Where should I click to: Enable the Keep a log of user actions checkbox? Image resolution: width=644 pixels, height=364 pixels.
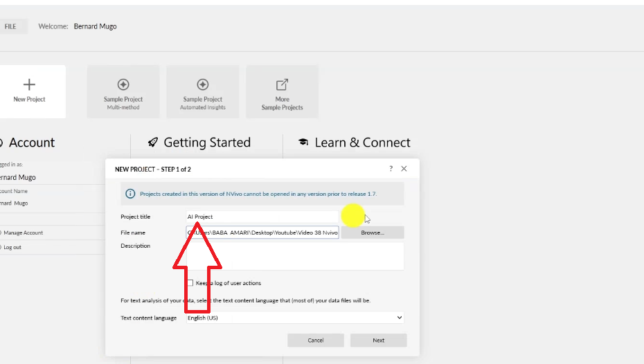pyautogui.click(x=190, y=283)
